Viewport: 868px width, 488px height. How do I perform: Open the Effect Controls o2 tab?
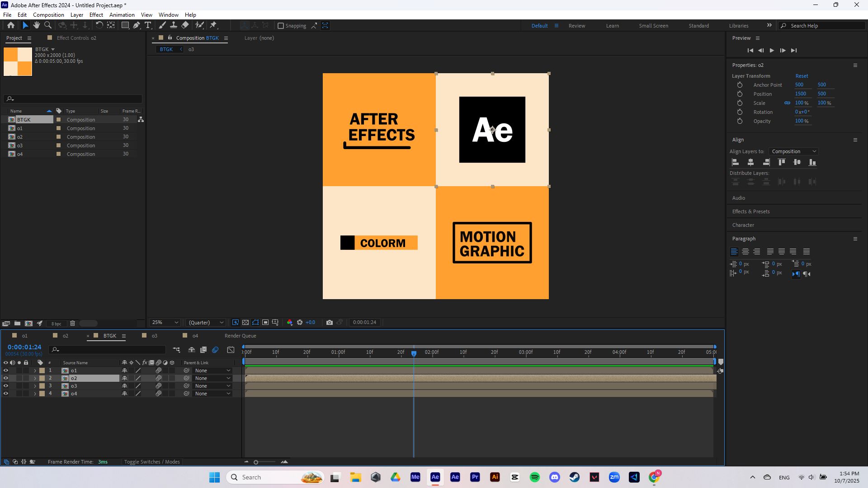tap(76, 38)
